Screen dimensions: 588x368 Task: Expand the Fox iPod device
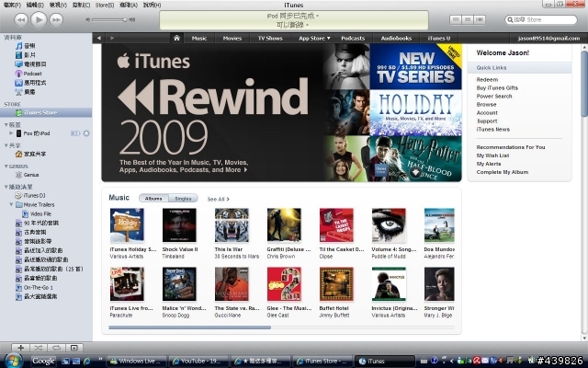click(x=11, y=133)
